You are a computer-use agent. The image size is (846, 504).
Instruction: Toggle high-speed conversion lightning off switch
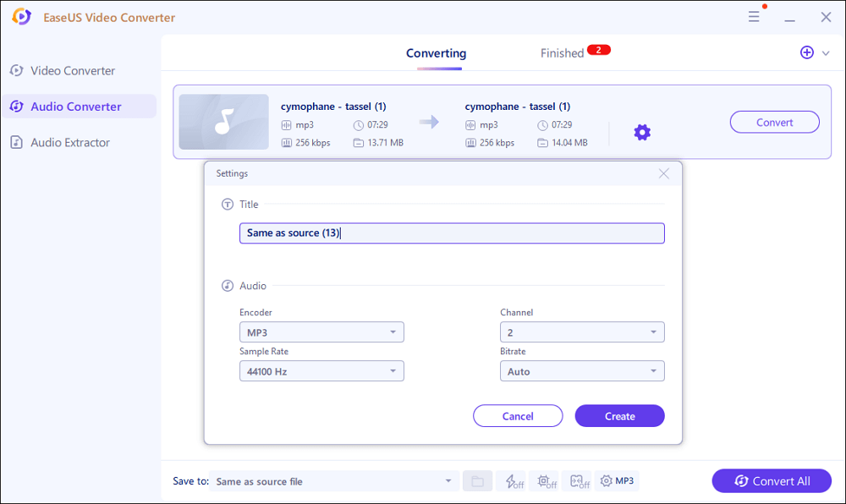tap(511, 481)
